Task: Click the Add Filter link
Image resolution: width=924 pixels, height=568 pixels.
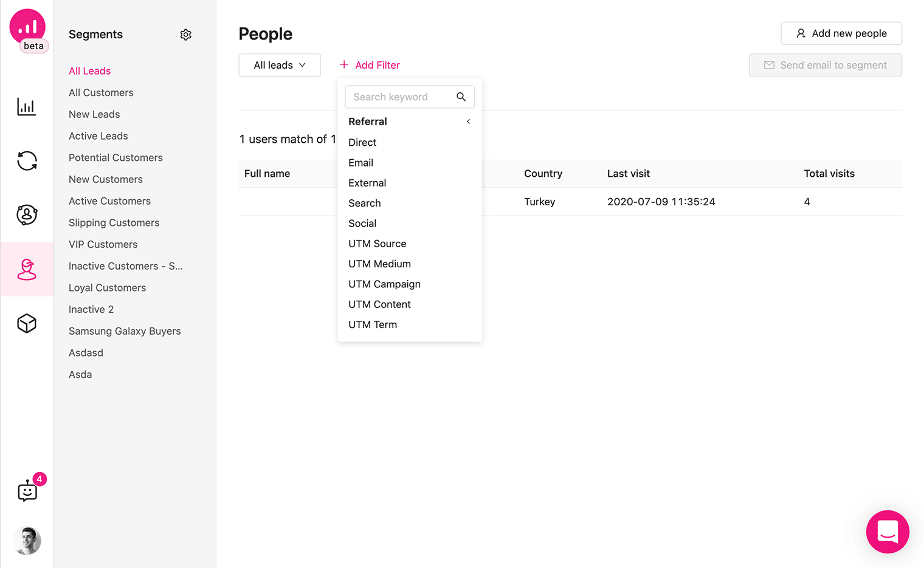Action: click(370, 65)
